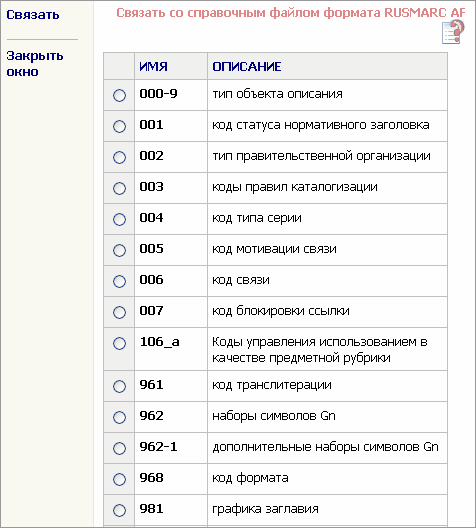The width and height of the screenshot is (476, 528).
Task: Select the radio button for 981
Action: pos(119,510)
